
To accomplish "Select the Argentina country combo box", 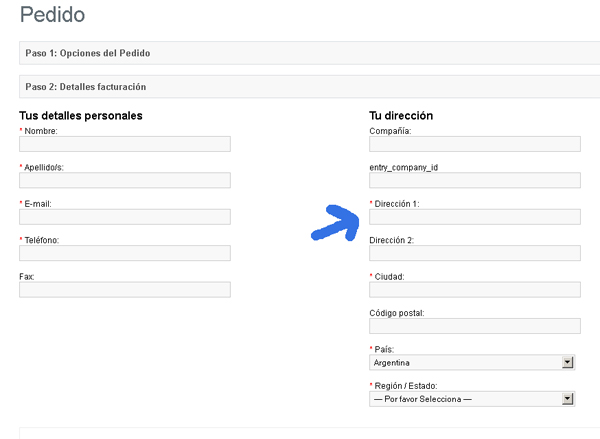I will [x=472, y=362].
